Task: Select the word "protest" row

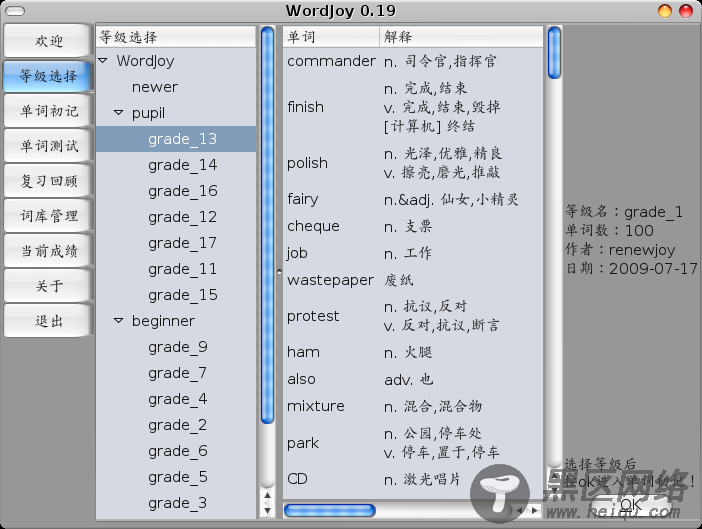Action: point(413,316)
